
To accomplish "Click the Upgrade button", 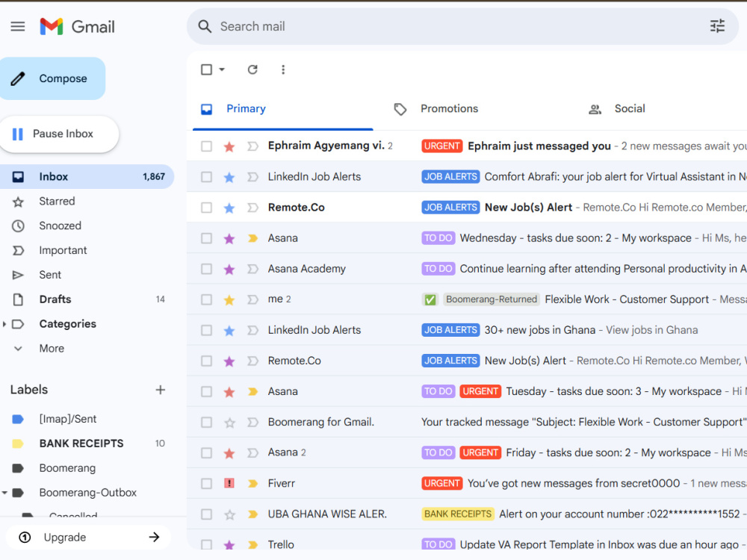I will (89, 537).
